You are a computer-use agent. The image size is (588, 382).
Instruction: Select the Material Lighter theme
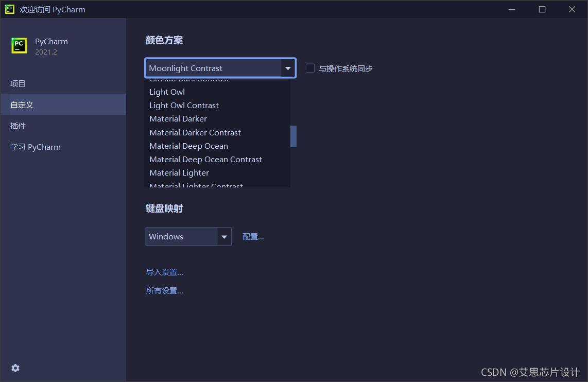(x=217, y=173)
